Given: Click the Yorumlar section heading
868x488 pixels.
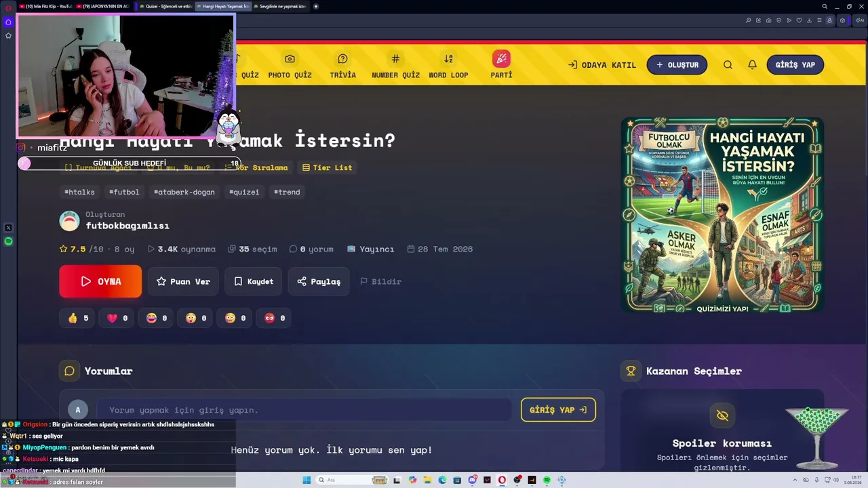Looking at the screenshot, I should coord(108,371).
